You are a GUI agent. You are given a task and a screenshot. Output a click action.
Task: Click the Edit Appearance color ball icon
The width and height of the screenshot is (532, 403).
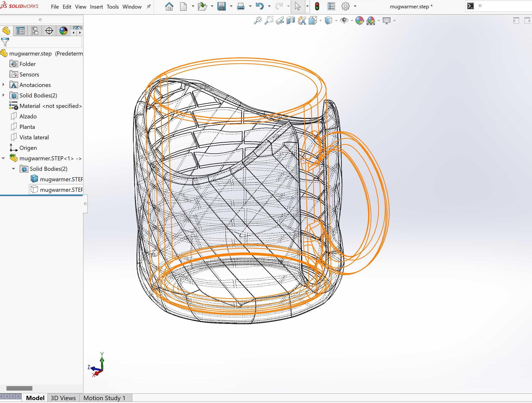click(x=360, y=21)
